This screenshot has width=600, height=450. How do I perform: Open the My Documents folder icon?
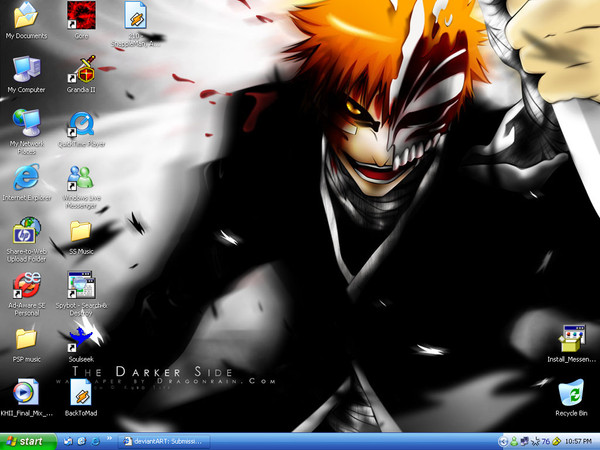26,16
